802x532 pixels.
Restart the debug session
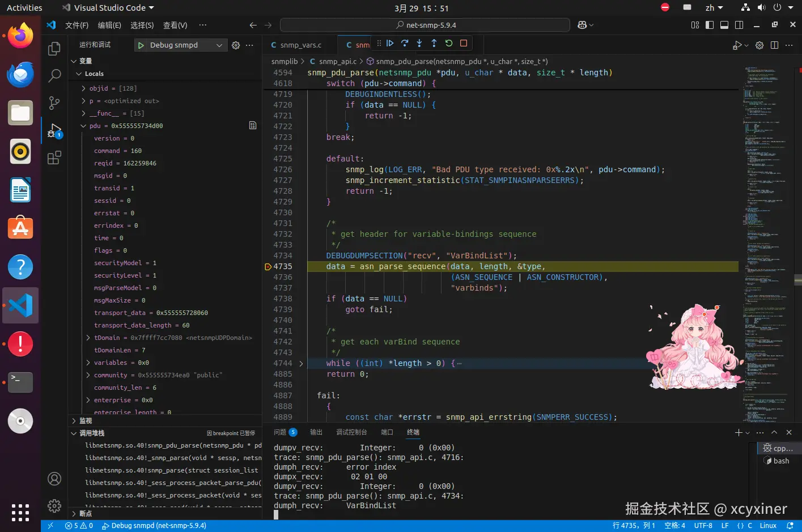point(449,43)
